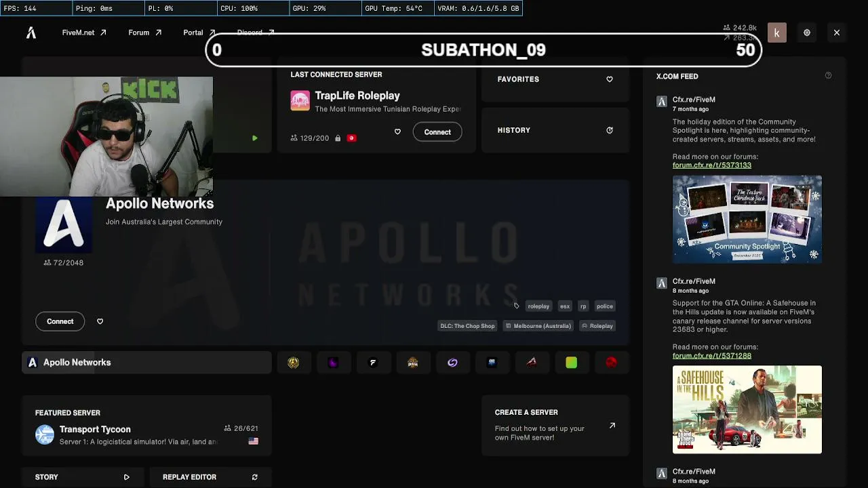Select the rp tag
The height and width of the screenshot is (488, 868).
point(583,306)
